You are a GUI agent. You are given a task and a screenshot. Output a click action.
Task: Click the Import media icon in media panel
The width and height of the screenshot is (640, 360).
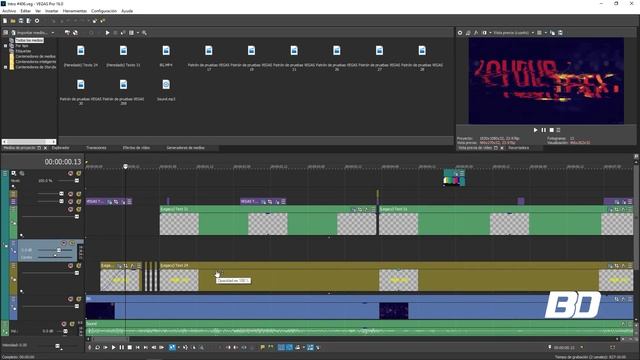[x=13, y=33]
